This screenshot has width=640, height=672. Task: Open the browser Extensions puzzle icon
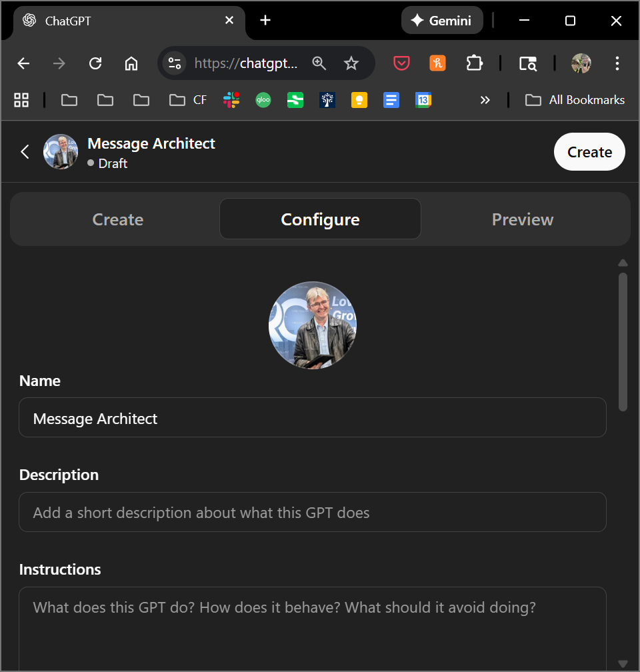[474, 63]
